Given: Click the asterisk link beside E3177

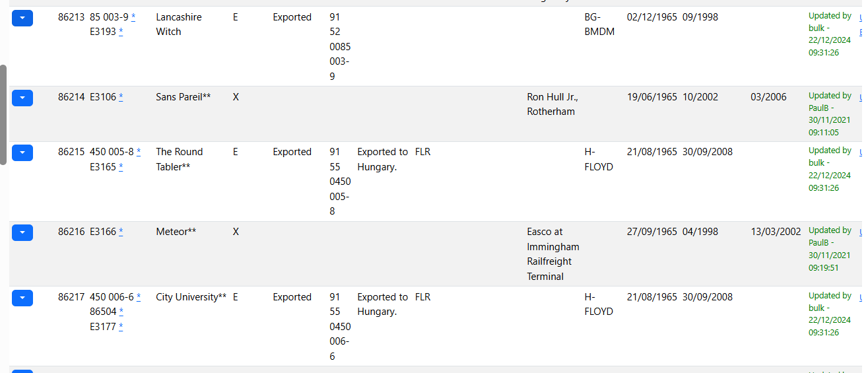Looking at the screenshot, I should coord(121,327).
